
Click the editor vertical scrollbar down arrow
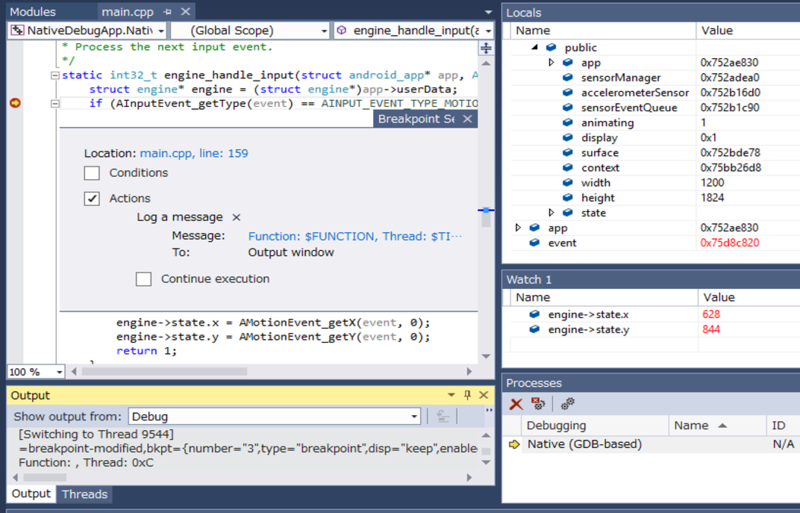(x=486, y=357)
